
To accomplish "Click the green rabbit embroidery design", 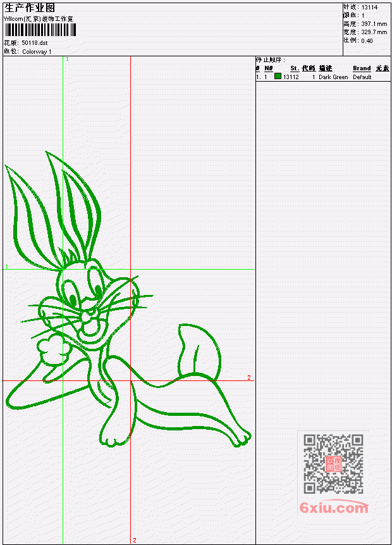I will 128,299.
